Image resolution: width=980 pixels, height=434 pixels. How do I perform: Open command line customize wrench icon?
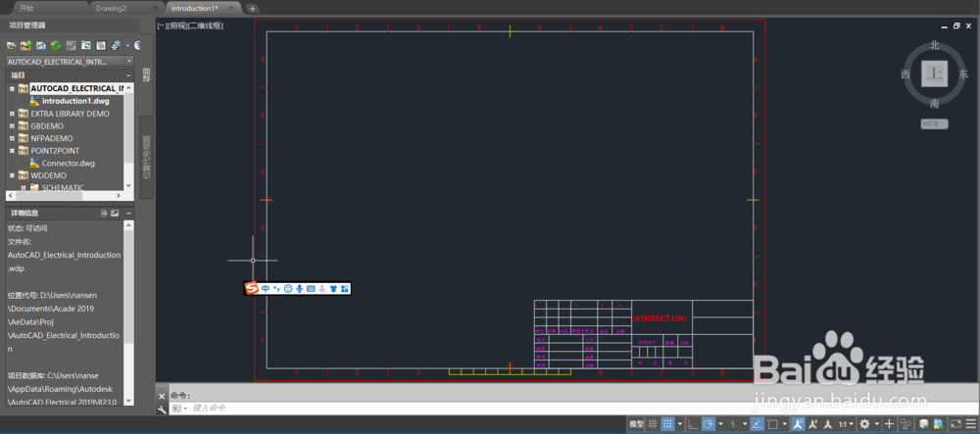click(162, 409)
